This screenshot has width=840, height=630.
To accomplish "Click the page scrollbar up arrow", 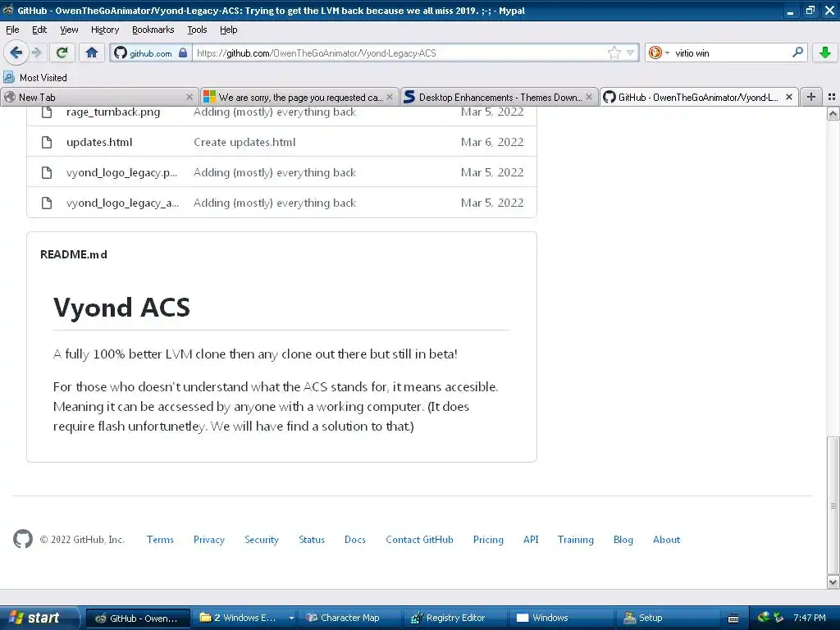I will pyautogui.click(x=833, y=113).
